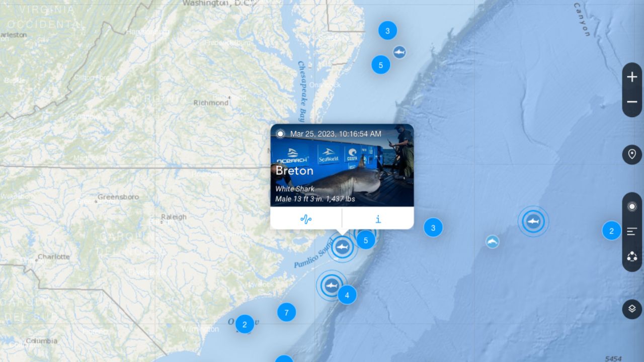
Task: Zoom in with the plus button
Action: pos(632,77)
